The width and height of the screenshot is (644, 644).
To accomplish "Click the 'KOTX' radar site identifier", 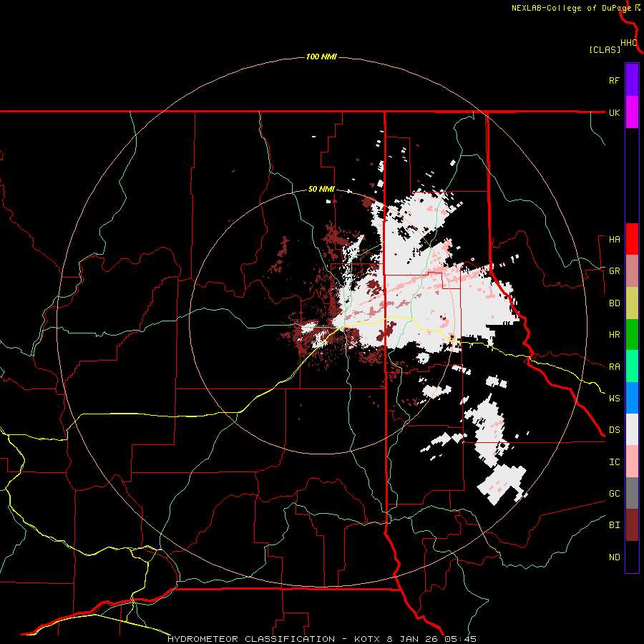I will tap(369, 639).
